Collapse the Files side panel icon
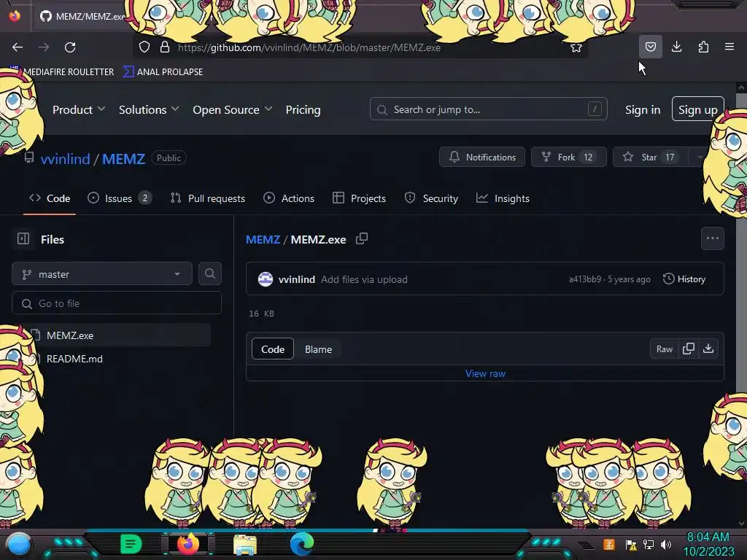 point(23,238)
